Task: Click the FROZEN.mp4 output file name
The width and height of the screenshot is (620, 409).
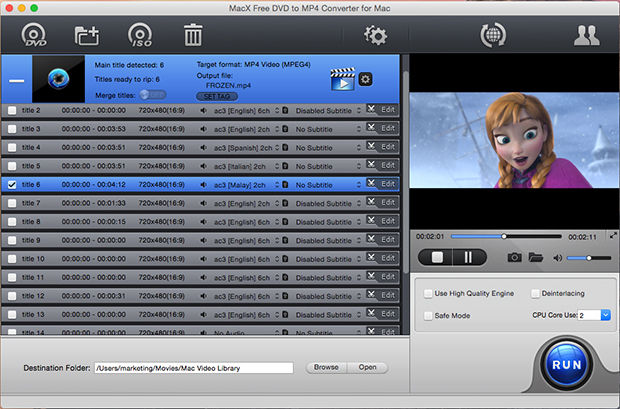Action: 228,85
